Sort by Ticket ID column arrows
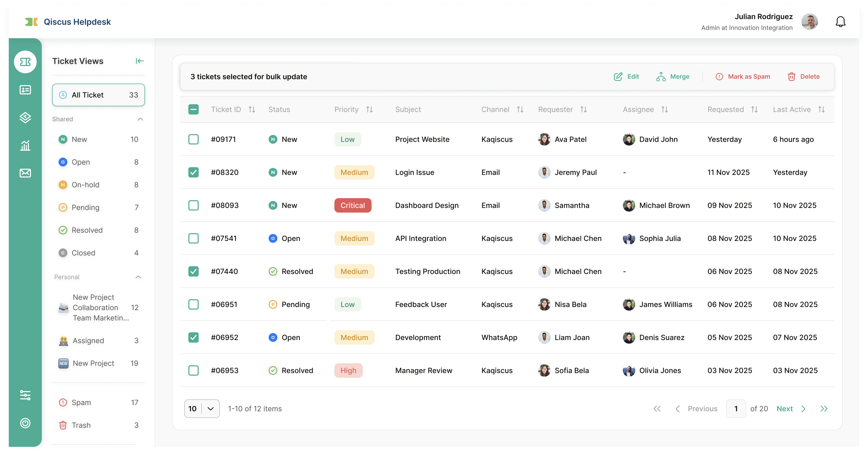This screenshot has width=868, height=452. tap(252, 109)
